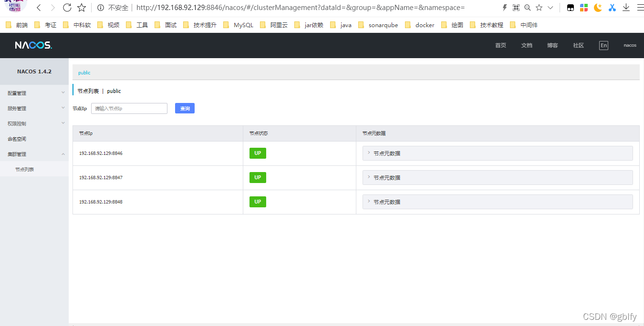Click the browser profile avatar
Image resolution: width=644 pixels, height=326 pixels.
coord(16,6)
